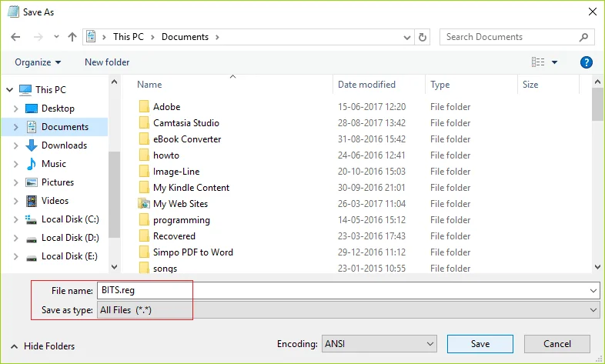Select Local Disk (D:) in sidebar
The width and height of the screenshot is (605, 364).
click(x=70, y=238)
